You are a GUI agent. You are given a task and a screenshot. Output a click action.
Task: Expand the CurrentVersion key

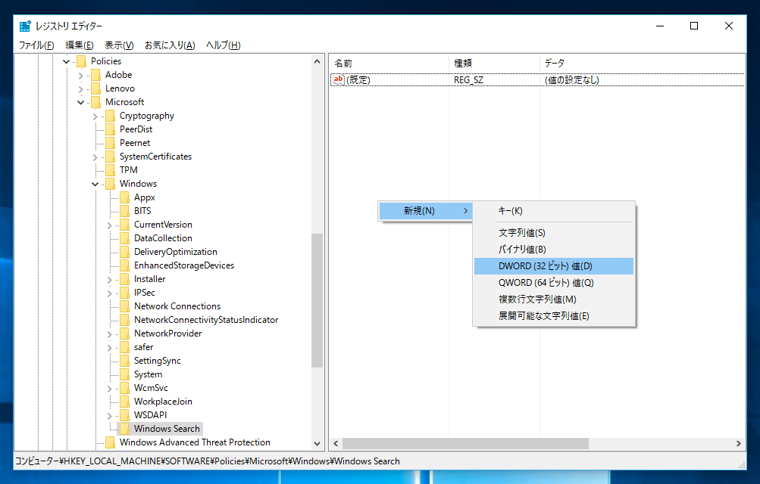point(110,225)
